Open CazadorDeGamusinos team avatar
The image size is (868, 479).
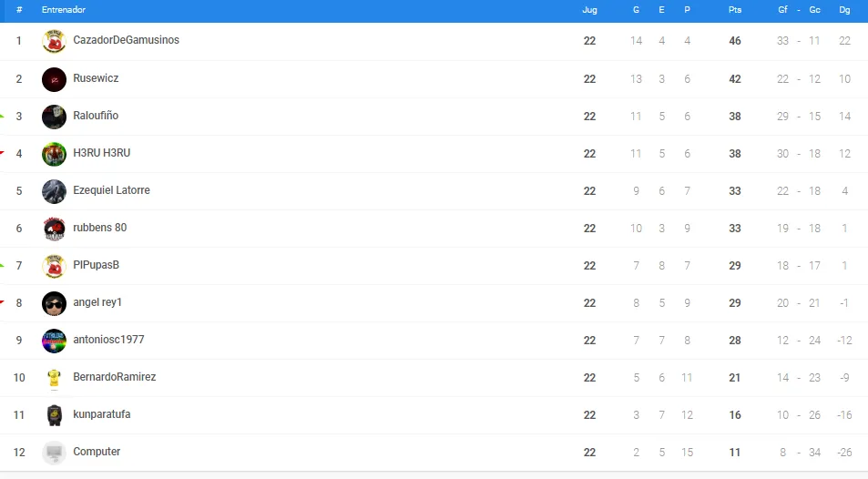coord(54,41)
